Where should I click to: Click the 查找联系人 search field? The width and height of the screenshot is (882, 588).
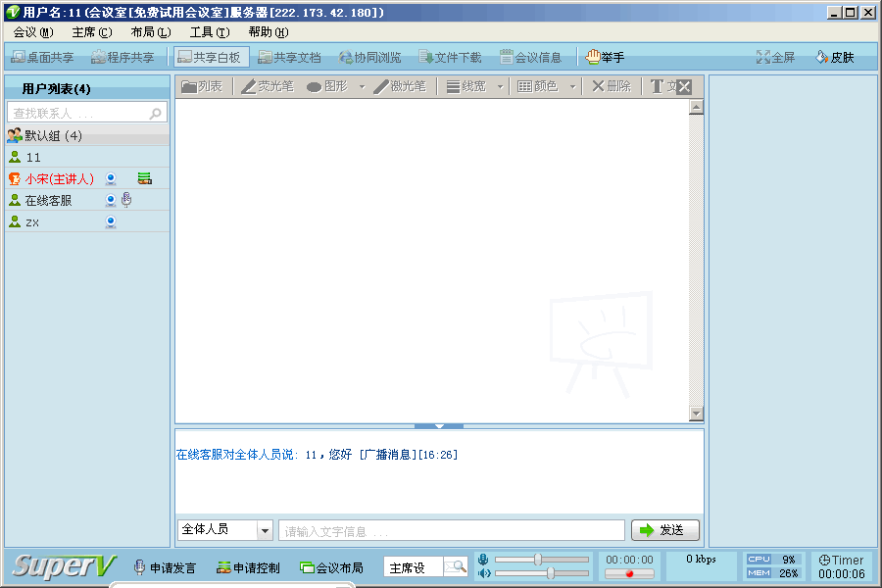click(x=78, y=114)
